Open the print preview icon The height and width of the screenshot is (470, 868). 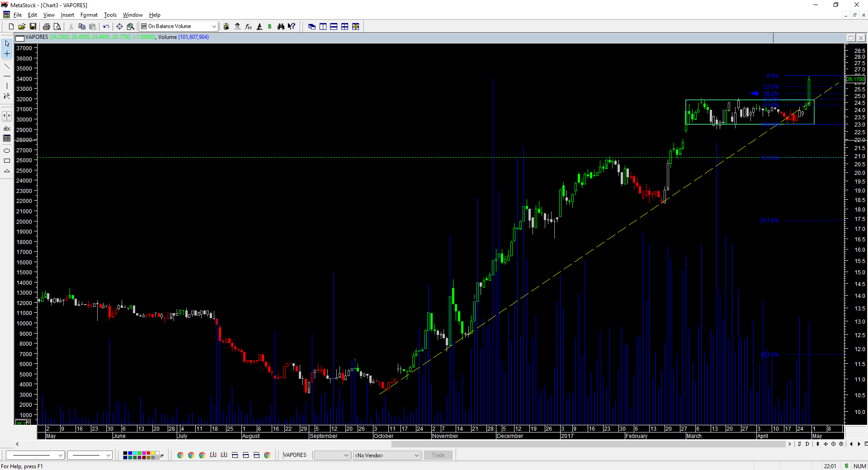[x=57, y=27]
